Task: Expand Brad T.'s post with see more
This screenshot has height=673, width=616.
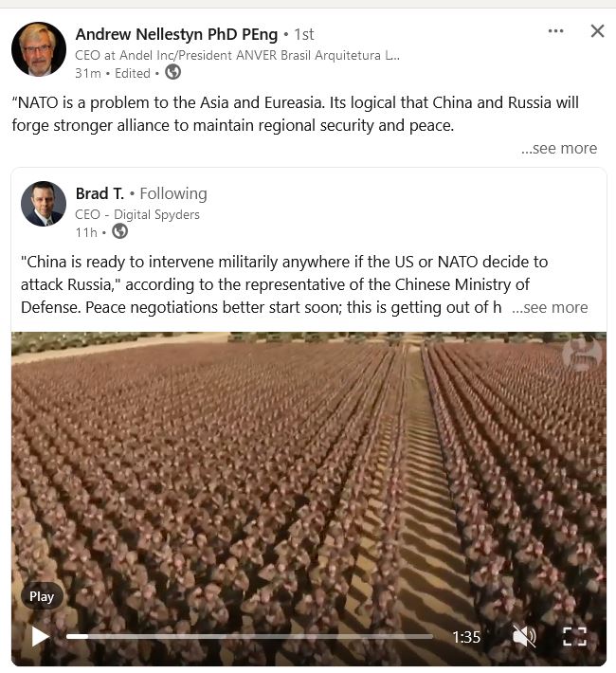Action: [550, 307]
